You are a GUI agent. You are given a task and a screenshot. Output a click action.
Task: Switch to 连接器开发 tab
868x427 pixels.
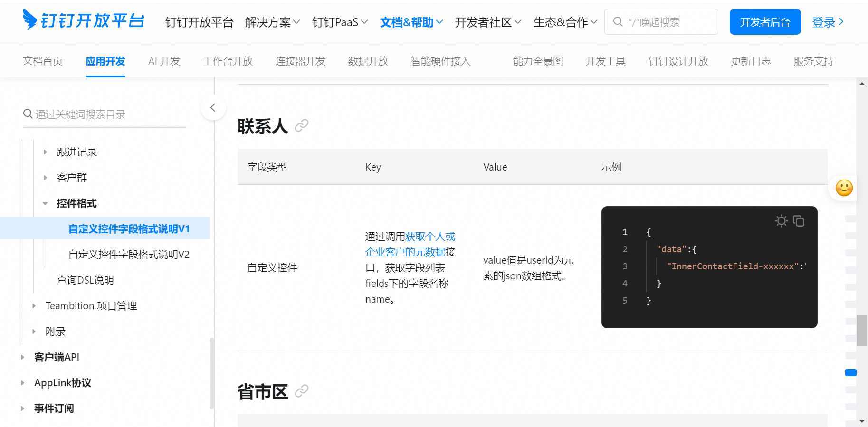coord(300,61)
